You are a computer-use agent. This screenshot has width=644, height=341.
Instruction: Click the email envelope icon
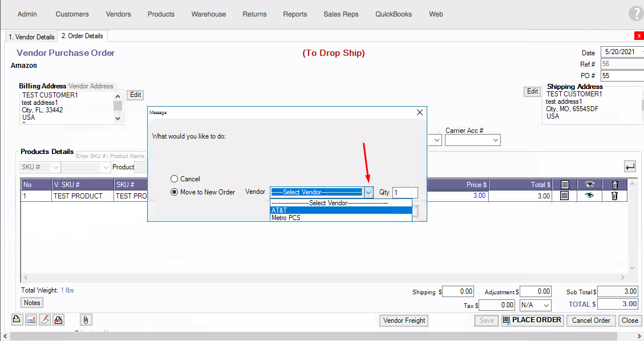click(31, 320)
